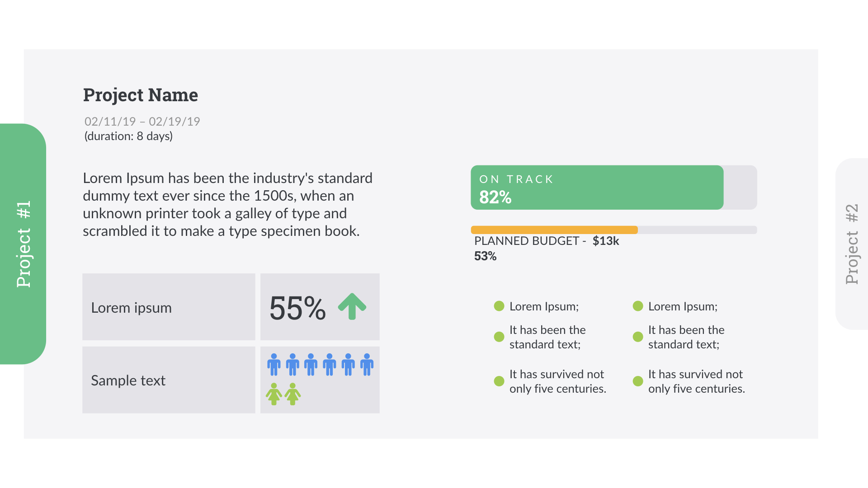Click the ON TRACK 82% progress bar
This screenshot has height=488, width=868.
[597, 188]
